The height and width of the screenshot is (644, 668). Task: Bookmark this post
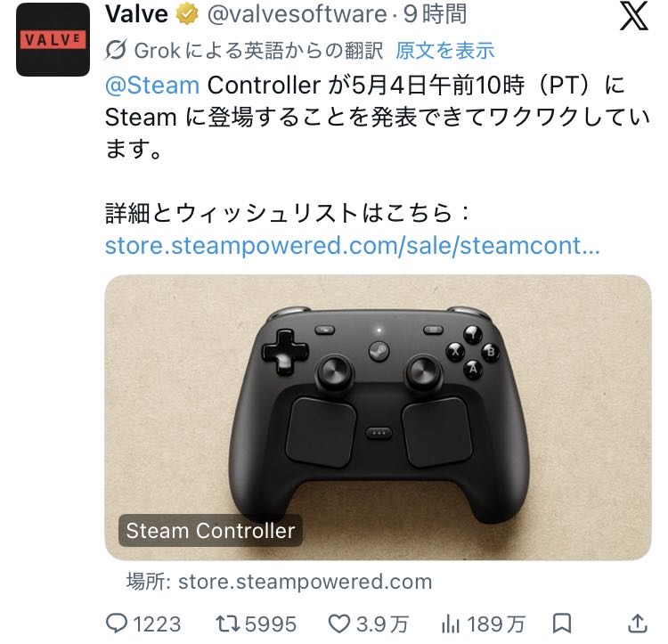[x=561, y=624]
